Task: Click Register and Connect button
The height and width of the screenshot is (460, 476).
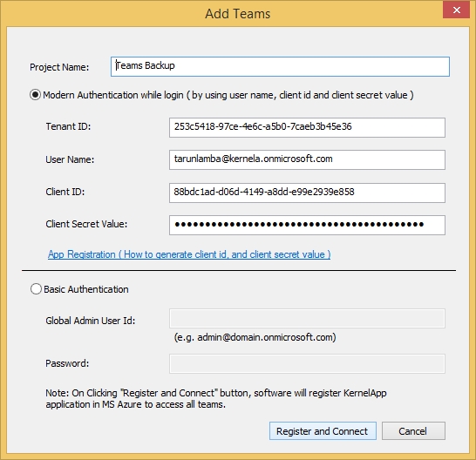Action: pyautogui.click(x=323, y=431)
